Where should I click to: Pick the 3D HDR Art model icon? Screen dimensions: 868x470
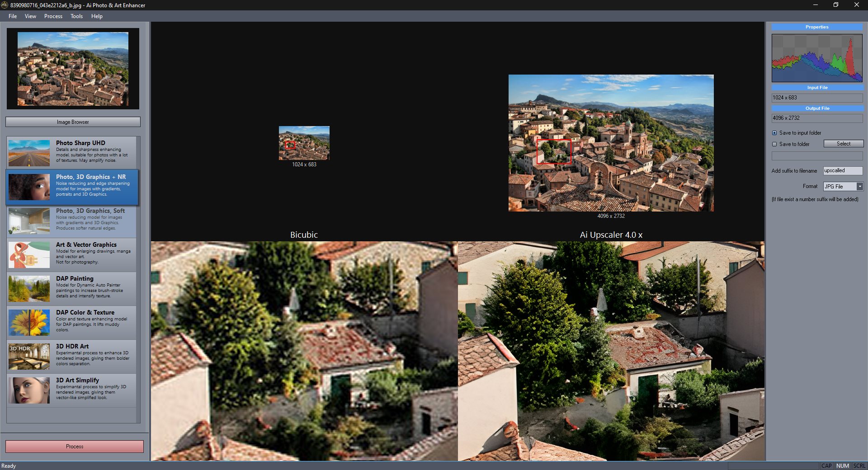coord(29,356)
